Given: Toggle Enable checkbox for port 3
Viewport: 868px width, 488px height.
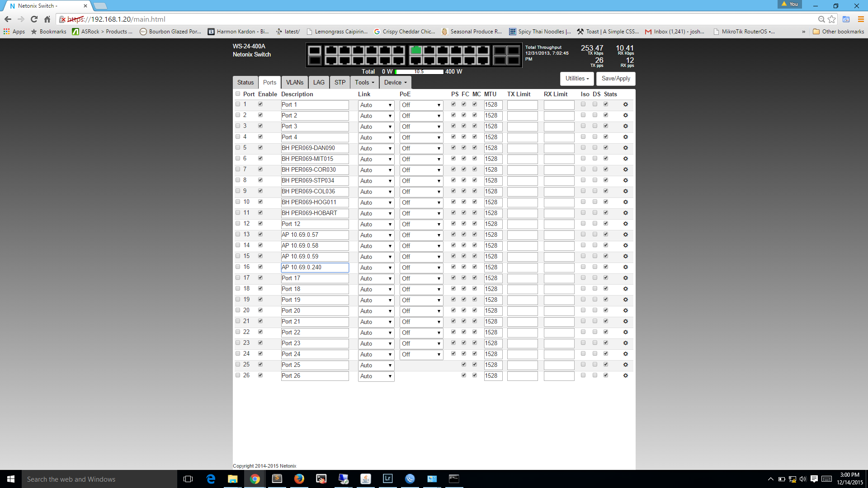Looking at the screenshot, I should click(260, 126).
